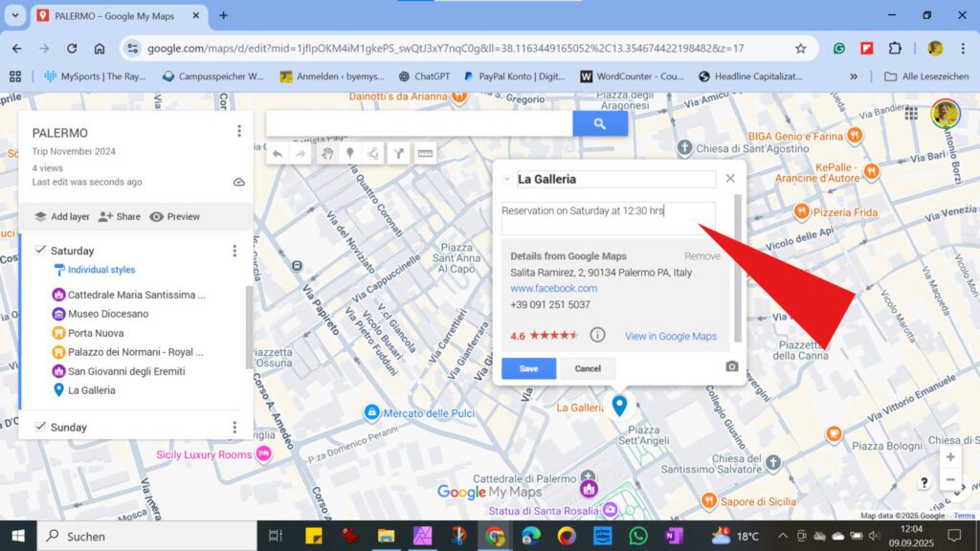The height and width of the screenshot is (551, 980).
Task: Open the PALERMO map options menu
Action: tap(239, 132)
